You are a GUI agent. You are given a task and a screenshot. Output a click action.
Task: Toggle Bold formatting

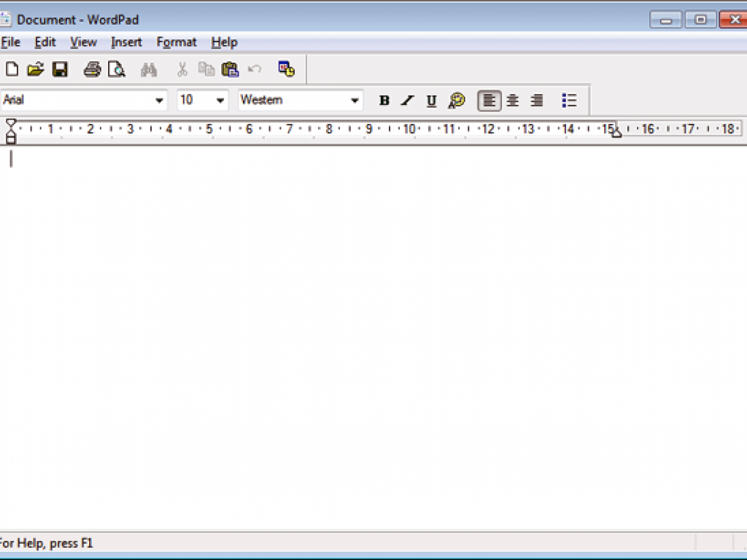point(384,101)
